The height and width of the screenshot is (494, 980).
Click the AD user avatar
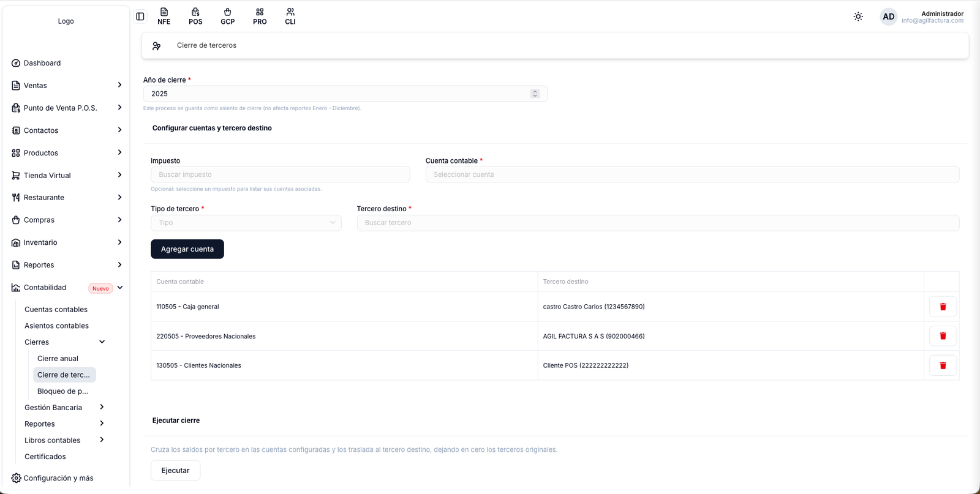point(889,17)
